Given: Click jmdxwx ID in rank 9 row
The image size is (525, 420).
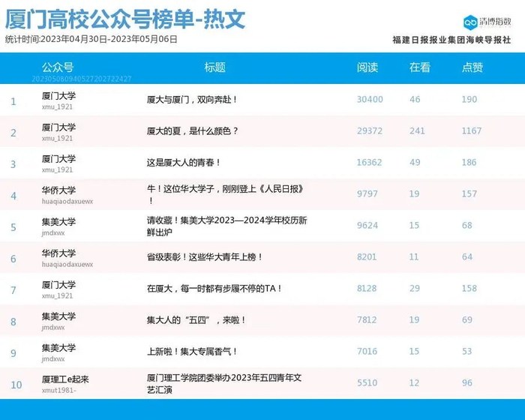Looking at the screenshot, I should [x=53, y=359].
